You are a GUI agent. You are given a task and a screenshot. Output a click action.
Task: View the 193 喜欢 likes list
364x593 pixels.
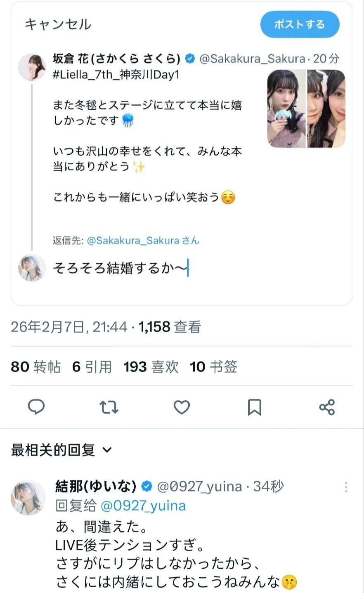[x=151, y=366]
